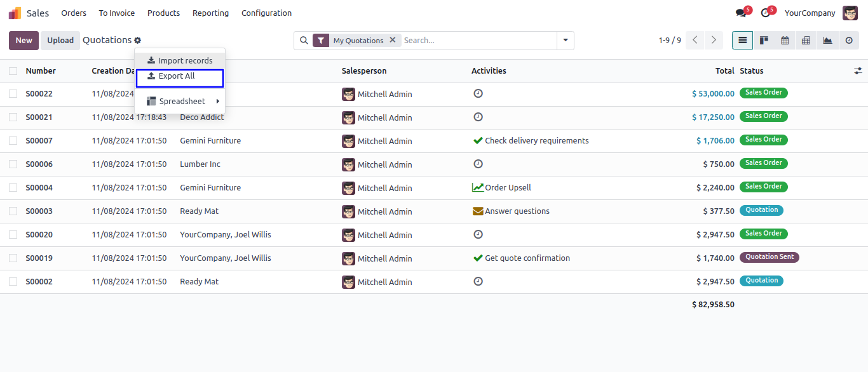
Task: Toggle the select-all header checkbox
Action: (x=13, y=71)
